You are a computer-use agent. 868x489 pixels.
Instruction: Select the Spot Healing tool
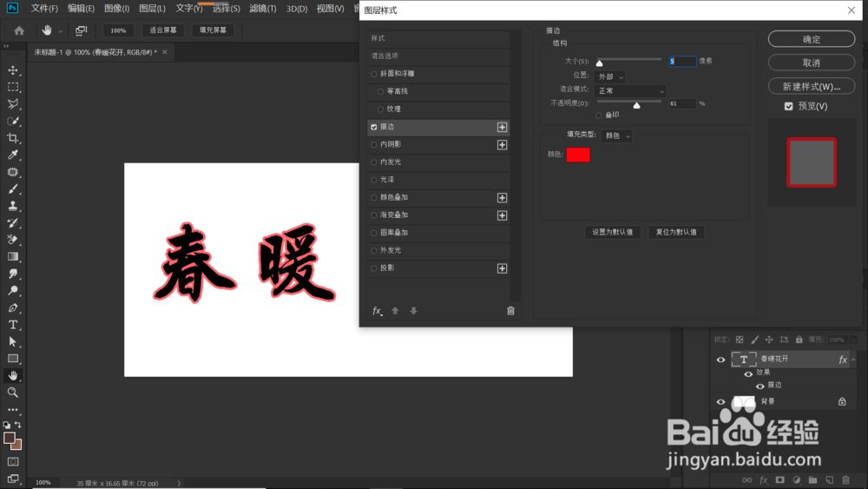tap(13, 172)
